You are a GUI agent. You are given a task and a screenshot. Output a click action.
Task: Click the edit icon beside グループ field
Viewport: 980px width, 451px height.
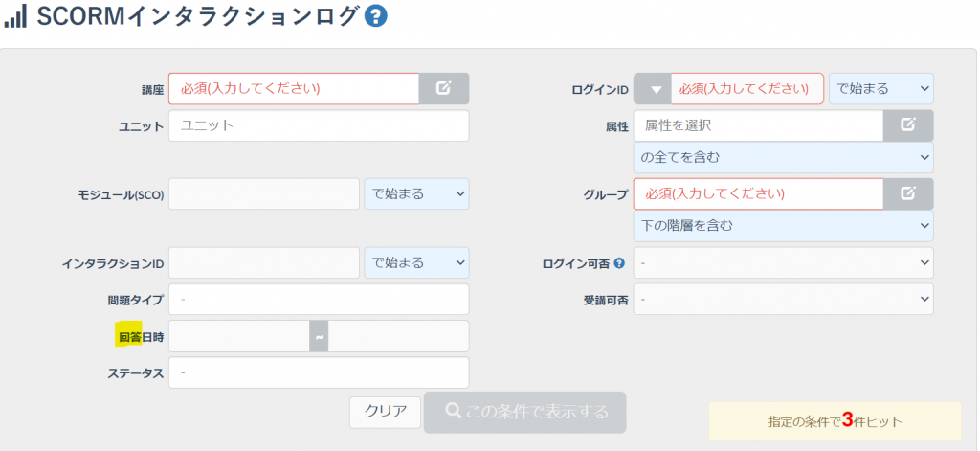[908, 193]
